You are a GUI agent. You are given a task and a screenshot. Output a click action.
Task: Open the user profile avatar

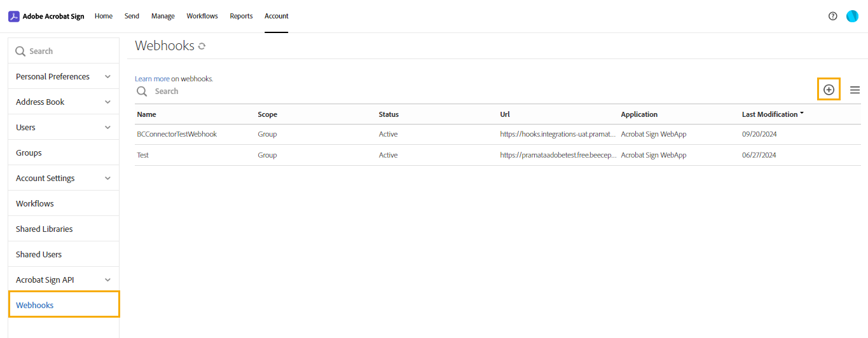click(x=852, y=17)
